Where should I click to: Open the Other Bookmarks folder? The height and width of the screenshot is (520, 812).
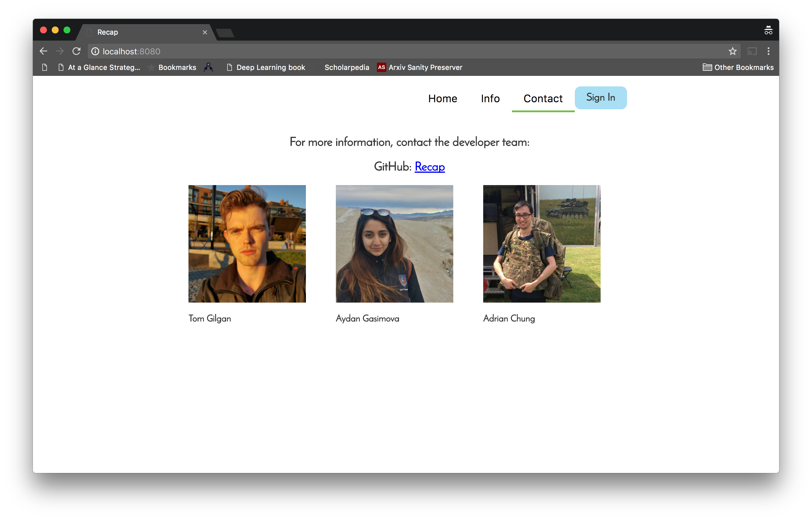[738, 68]
